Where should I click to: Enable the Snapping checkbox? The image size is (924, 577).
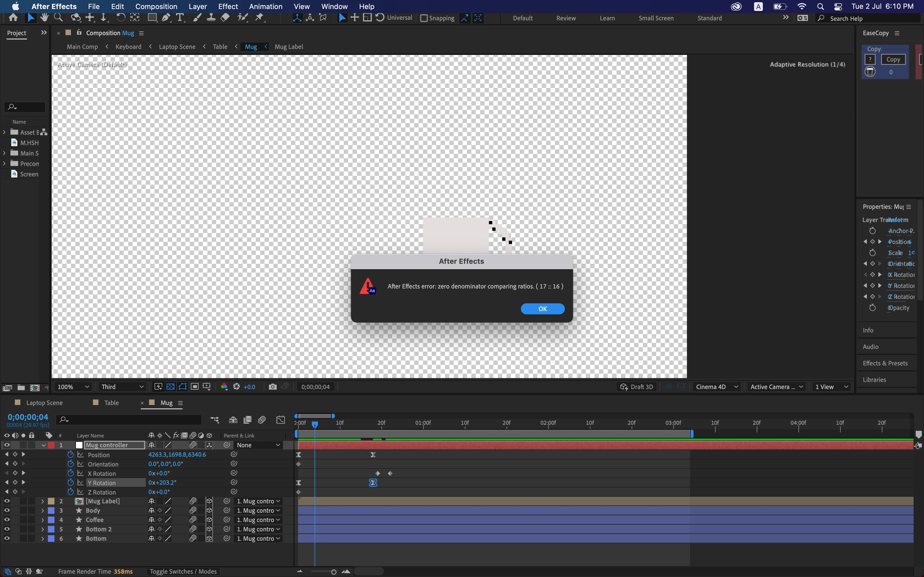pos(424,18)
